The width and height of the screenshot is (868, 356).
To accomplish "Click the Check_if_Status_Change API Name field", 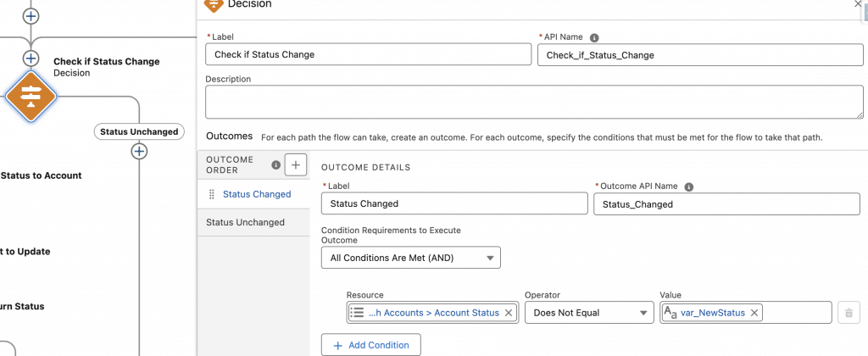I will [x=699, y=55].
